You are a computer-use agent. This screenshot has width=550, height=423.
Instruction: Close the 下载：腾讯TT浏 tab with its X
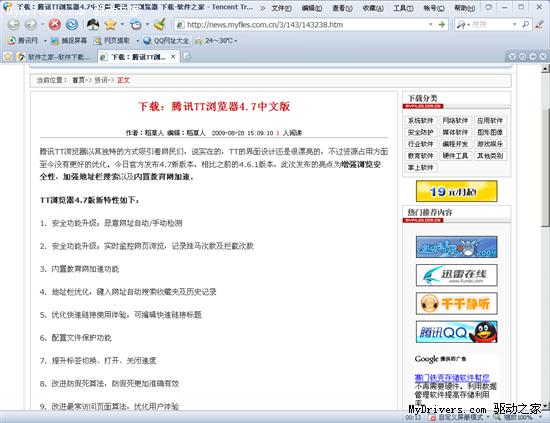point(173,56)
